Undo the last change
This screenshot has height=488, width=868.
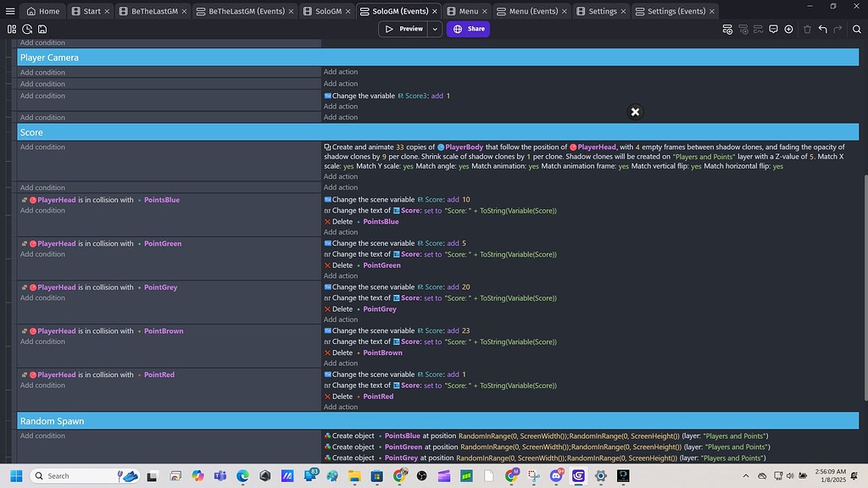coord(822,29)
